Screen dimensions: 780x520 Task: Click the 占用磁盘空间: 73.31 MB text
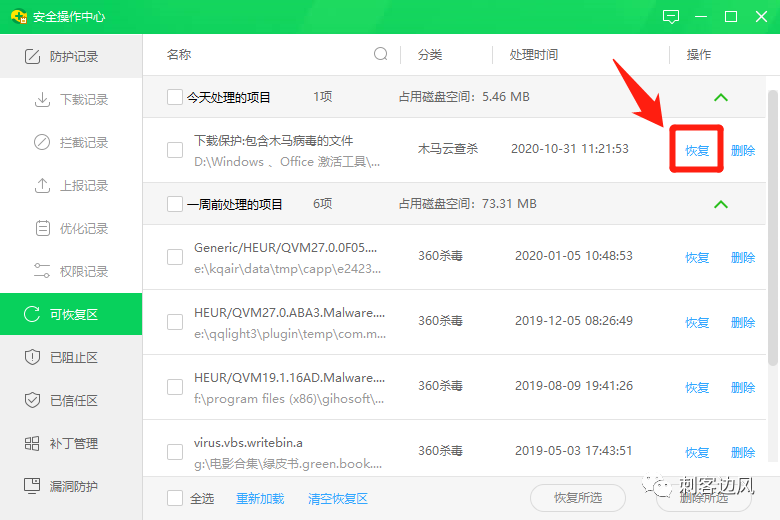click(468, 204)
